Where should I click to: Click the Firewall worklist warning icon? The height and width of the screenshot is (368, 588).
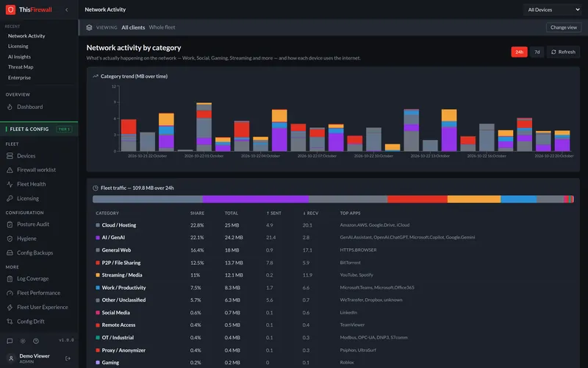(10, 170)
